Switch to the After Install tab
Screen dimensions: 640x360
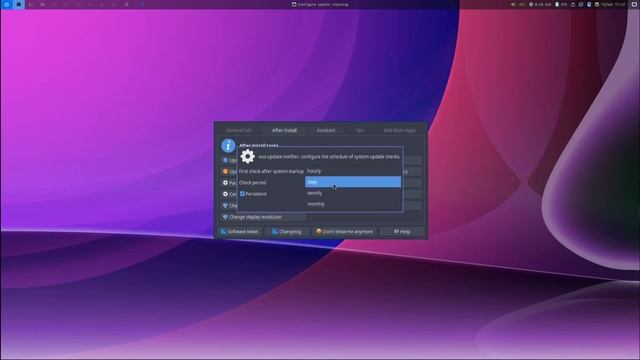pos(284,130)
